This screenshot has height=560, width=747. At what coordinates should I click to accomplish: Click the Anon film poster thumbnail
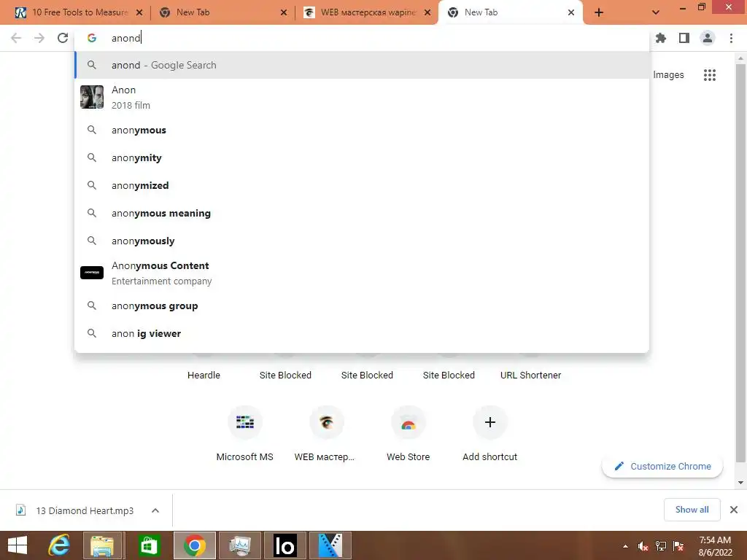(x=91, y=97)
